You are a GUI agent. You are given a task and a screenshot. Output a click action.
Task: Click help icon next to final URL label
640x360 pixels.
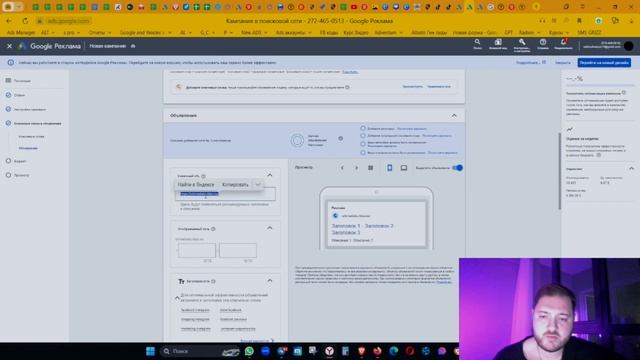tap(203, 176)
